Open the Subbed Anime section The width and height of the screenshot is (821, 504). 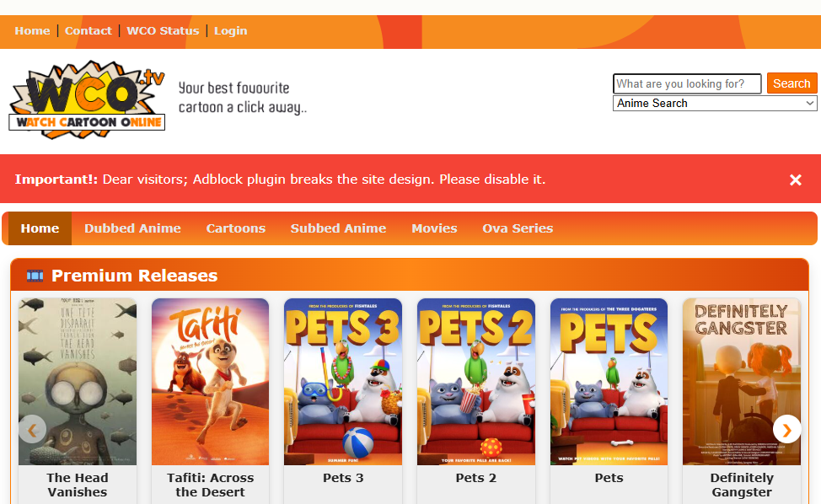click(x=338, y=228)
